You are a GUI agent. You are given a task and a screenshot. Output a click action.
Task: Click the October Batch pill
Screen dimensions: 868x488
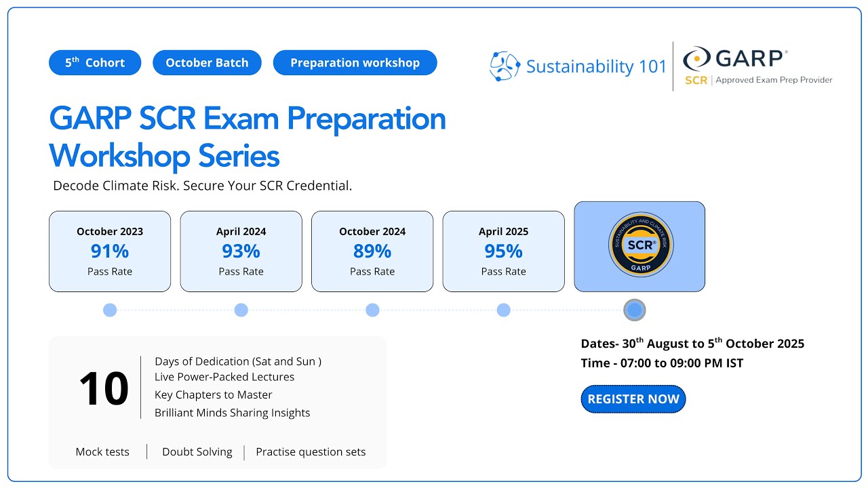pos(207,62)
